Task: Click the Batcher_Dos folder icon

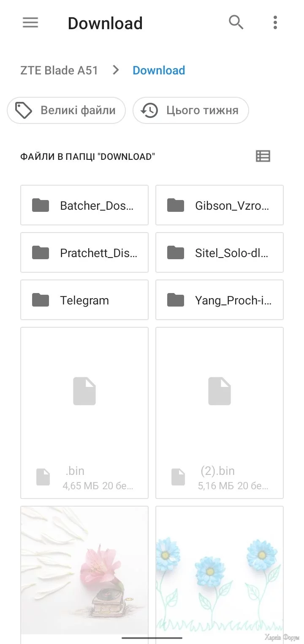Action: (x=41, y=206)
